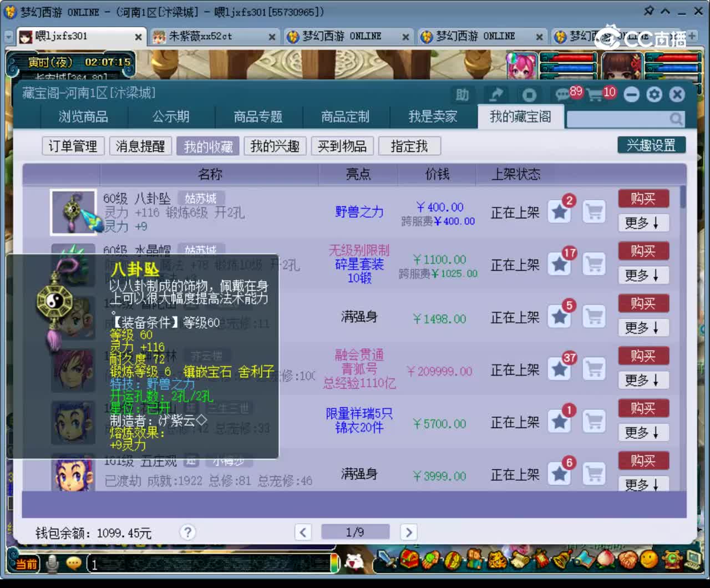
Task: Add ¥3999 character to cart
Action: (x=594, y=474)
